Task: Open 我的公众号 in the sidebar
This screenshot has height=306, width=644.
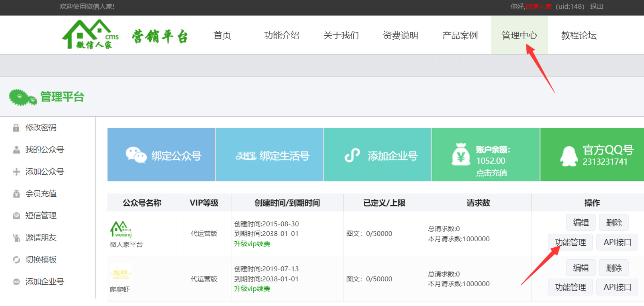Action: click(x=45, y=150)
